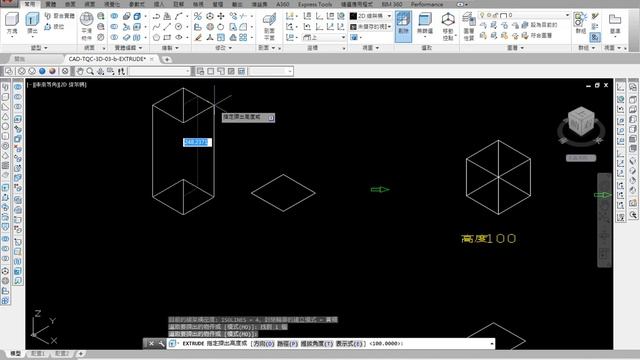Select the Realistic blue sphere visual style
The image size is (640, 360).
42,71
